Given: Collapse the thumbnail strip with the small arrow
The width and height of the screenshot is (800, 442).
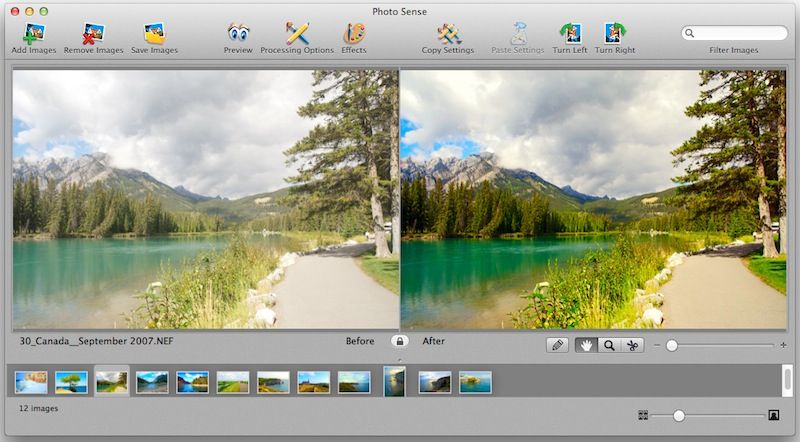Looking at the screenshot, I should (x=399, y=359).
